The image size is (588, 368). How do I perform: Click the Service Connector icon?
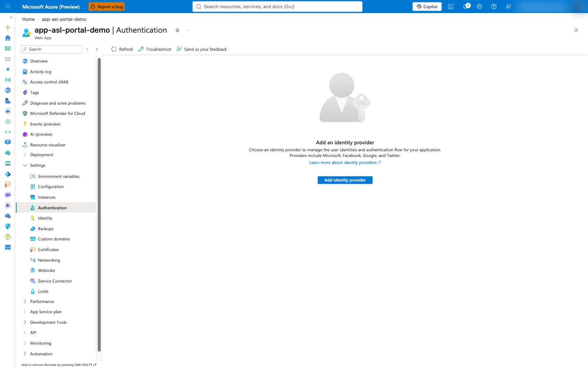[x=33, y=281]
